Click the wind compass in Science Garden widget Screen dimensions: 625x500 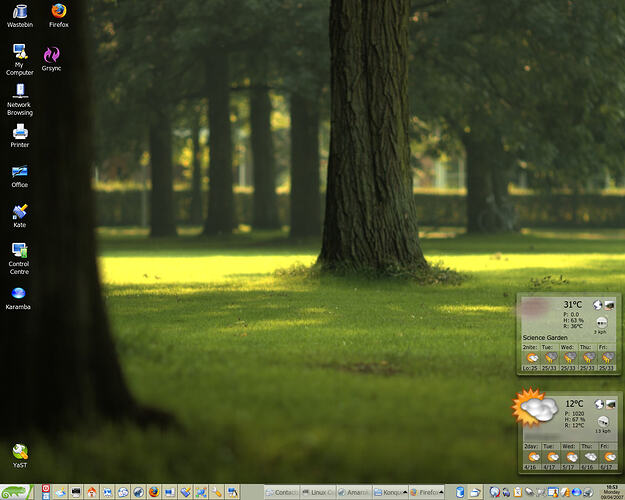[x=601, y=322]
